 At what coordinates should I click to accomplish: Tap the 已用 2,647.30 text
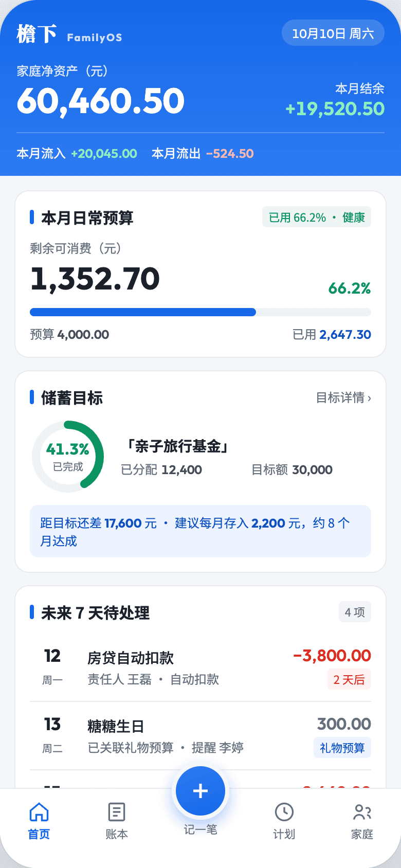coord(332,334)
